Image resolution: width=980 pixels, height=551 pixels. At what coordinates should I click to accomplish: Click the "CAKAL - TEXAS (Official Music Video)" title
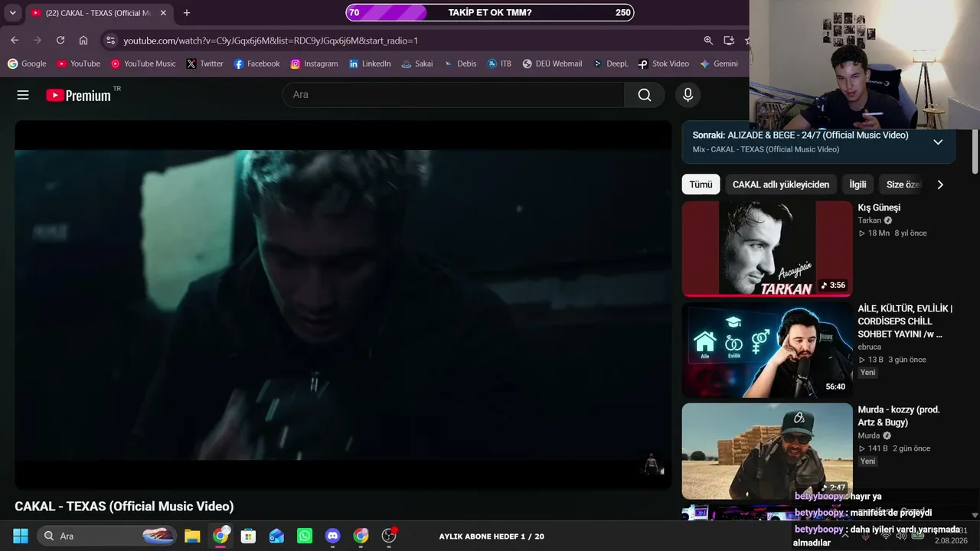(124, 507)
